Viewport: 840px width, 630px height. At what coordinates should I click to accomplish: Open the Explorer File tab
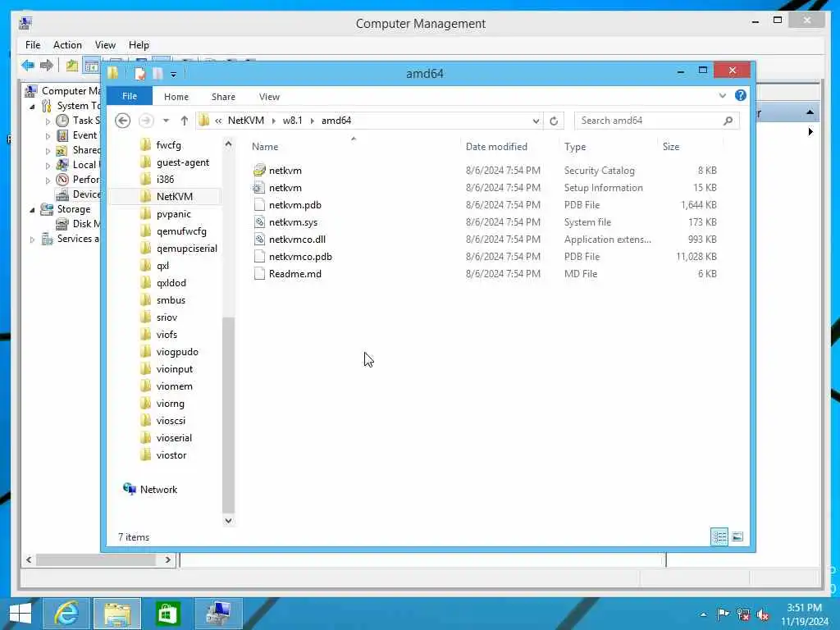click(x=129, y=97)
